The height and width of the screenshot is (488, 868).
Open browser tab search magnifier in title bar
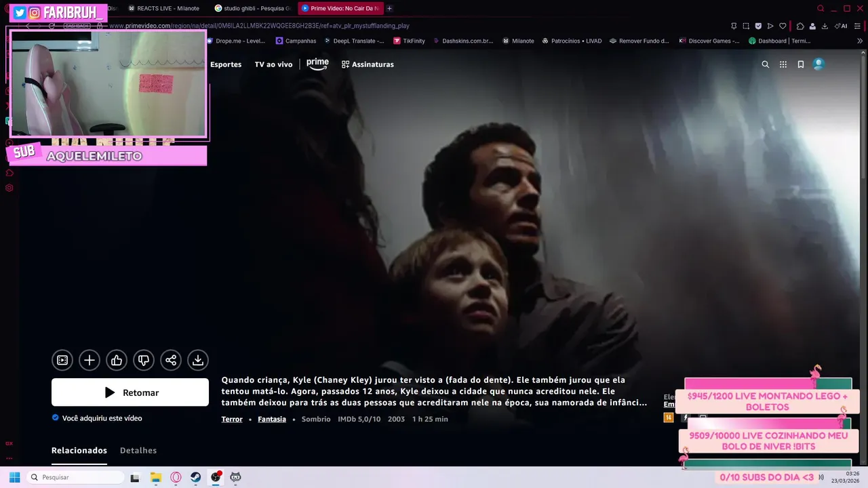coord(821,8)
